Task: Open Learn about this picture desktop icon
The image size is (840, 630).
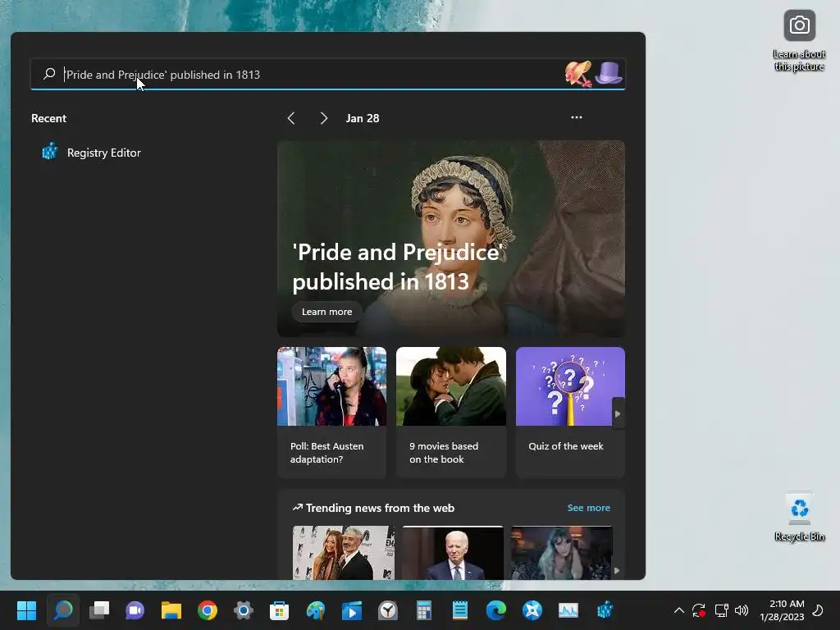Action: point(799,40)
